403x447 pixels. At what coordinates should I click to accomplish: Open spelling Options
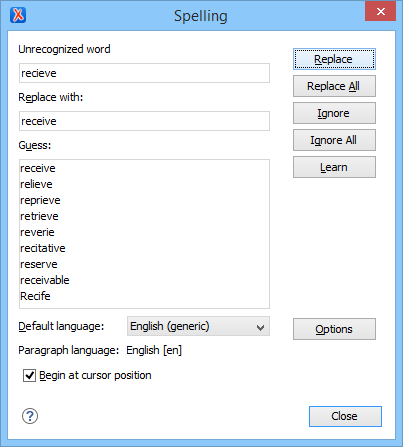pos(334,329)
